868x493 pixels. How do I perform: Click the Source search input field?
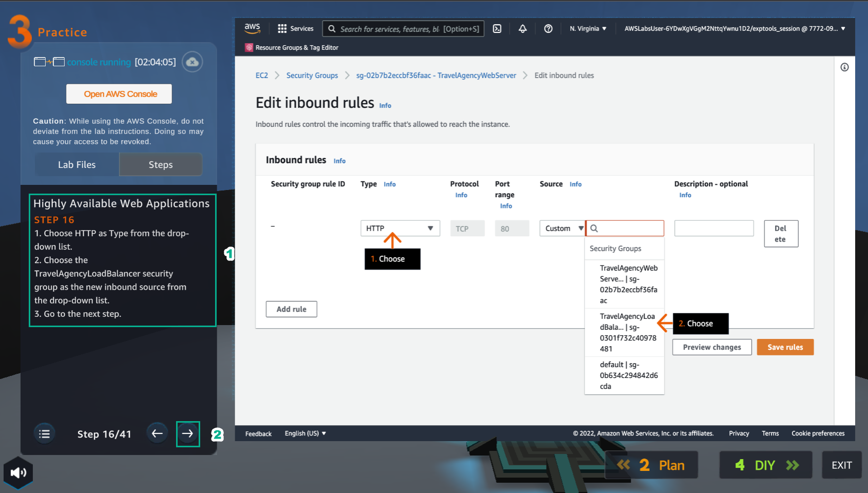(x=625, y=229)
